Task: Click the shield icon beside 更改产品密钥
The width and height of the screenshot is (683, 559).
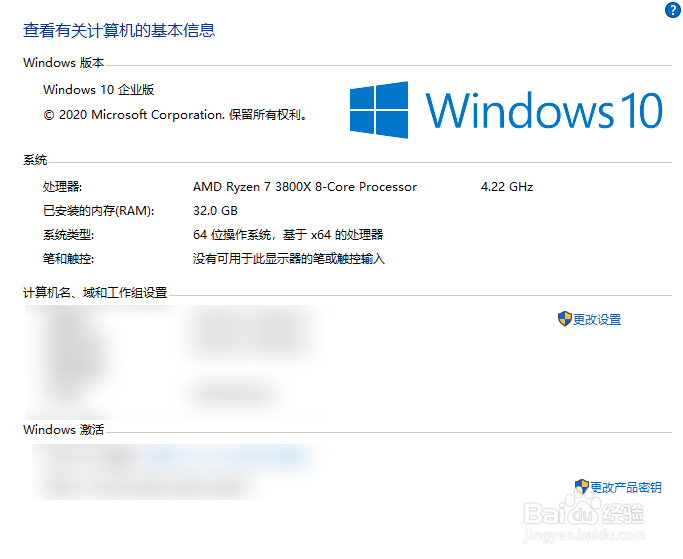Action: click(x=582, y=487)
